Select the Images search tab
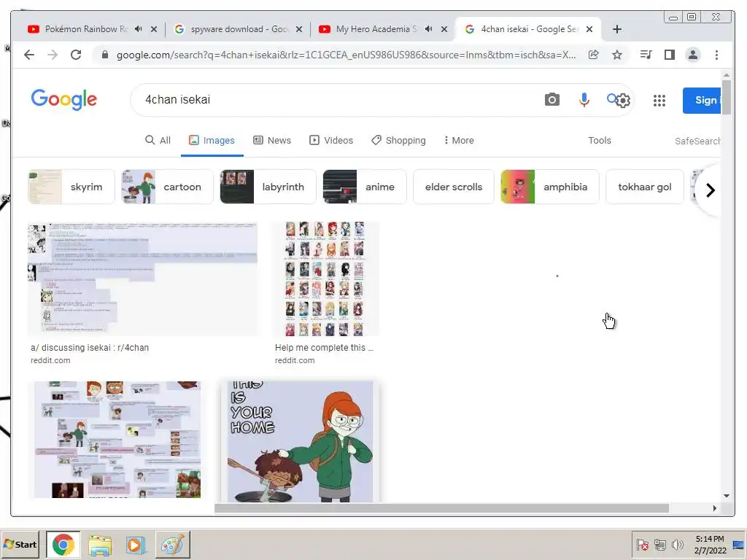747x560 pixels. (212, 141)
